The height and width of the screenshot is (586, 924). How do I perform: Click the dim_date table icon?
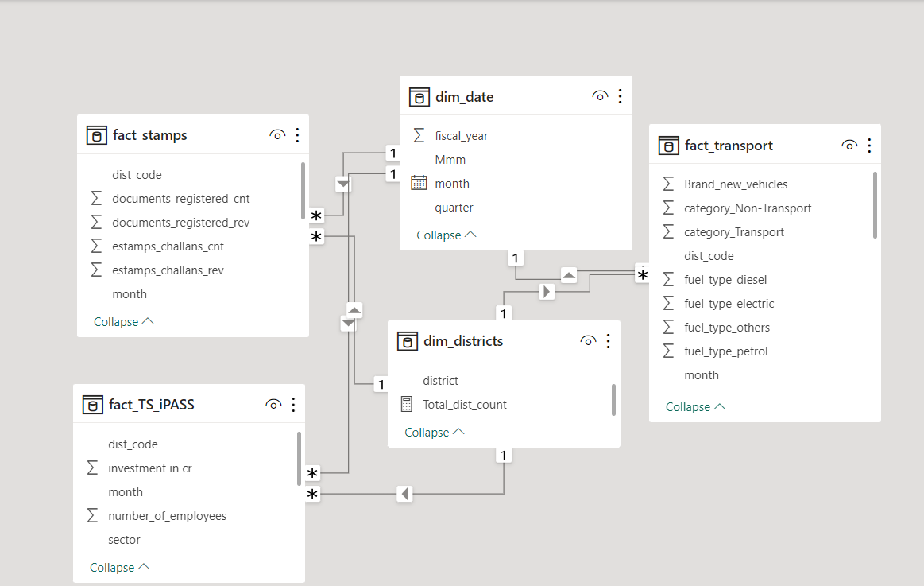point(419,97)
